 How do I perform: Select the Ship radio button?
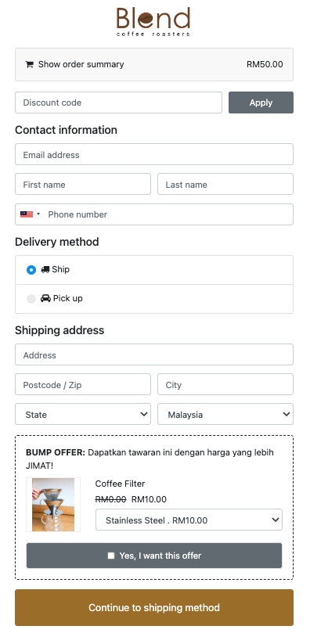click(x=31, y=270)
